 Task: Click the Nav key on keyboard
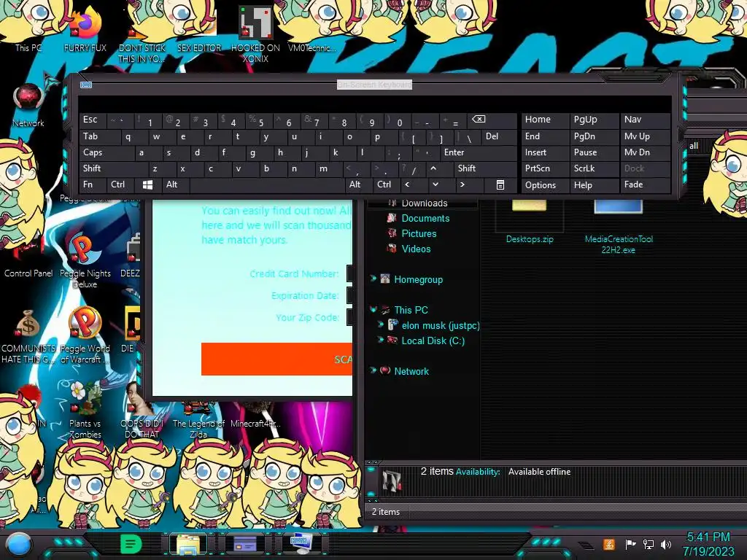pos(645,120)
